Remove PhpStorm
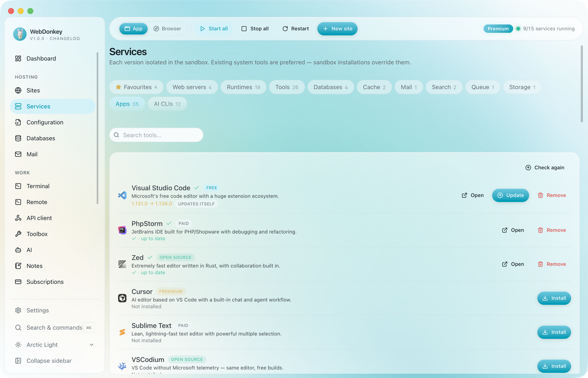Screen dimensions: 588x378 pos(552,230)
